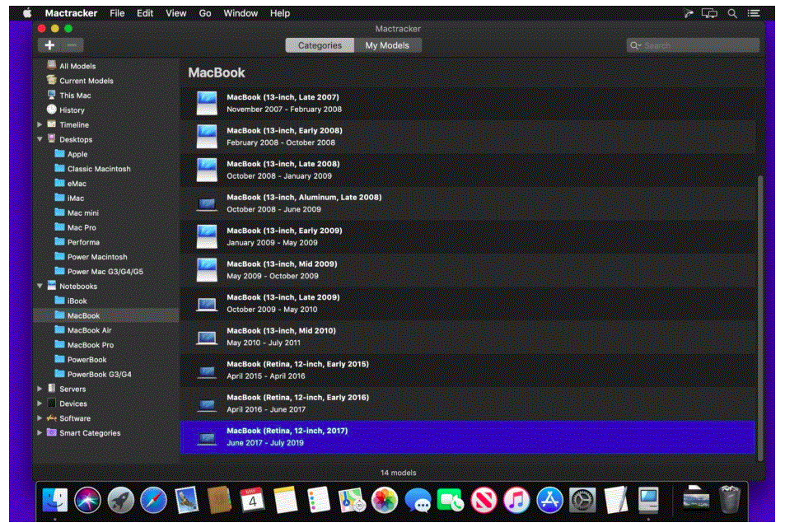Open This Mac in sidebar
This screenshot has height=532, width=785.
75,95
